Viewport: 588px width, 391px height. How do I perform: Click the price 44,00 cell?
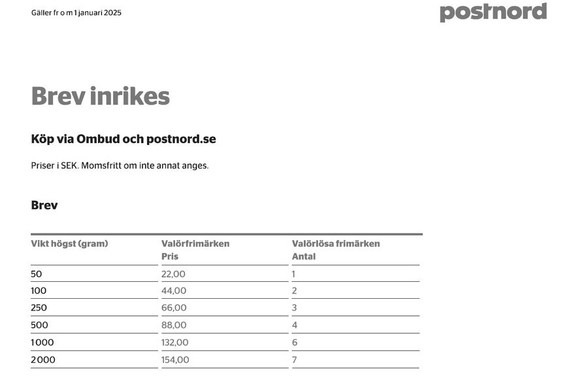click(x=174, y=291)
